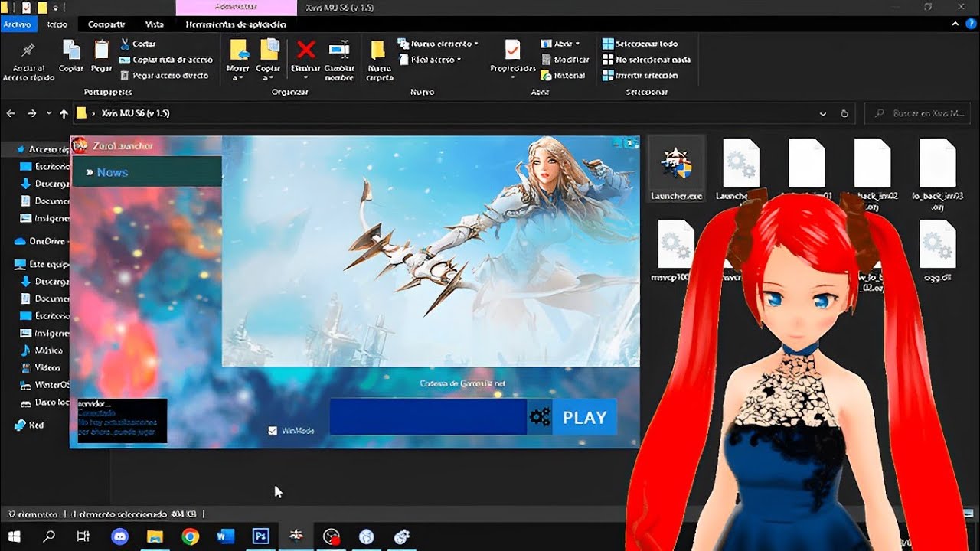Click Modificar in the Abrir group
Image resolution: width=980 pixels, height=551 pixels.
click(565, 60)
